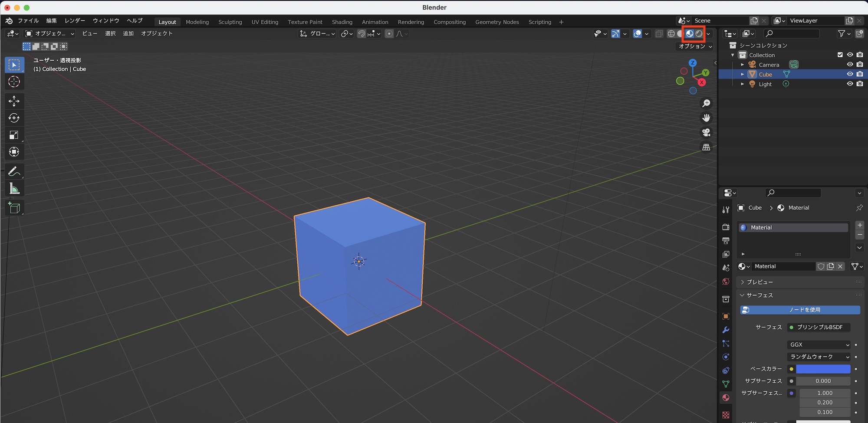The image size is (868, 423).
Task: Add a new material slot with the plus button
Action: click(x=859, y=225)
